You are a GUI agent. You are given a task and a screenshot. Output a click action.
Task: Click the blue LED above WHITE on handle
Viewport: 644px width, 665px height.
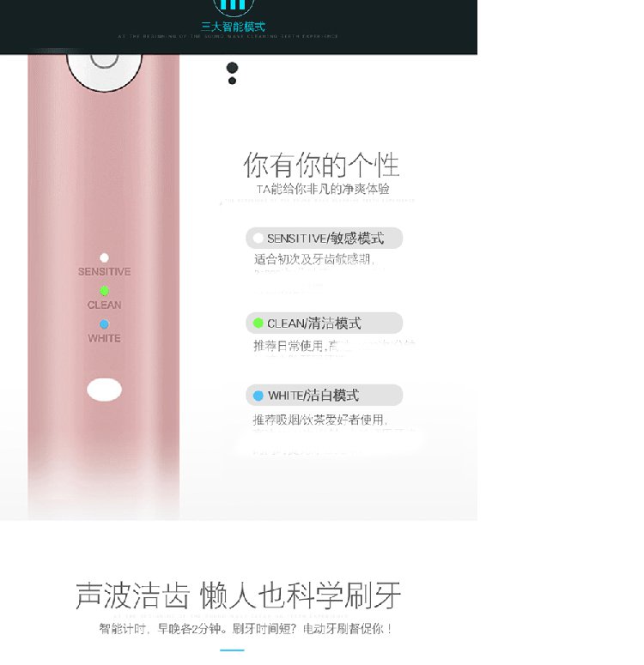coord(104,324)
